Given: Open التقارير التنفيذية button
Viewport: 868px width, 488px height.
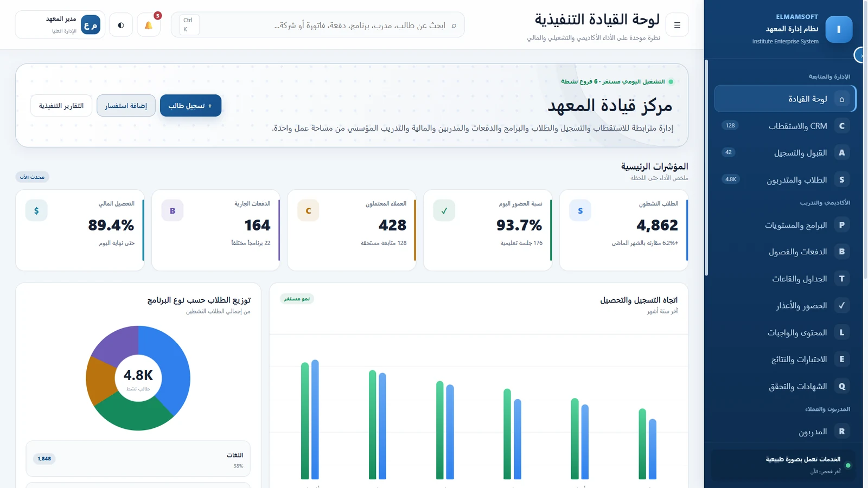Looking at the screenshot, I should (x=61, y=106).
